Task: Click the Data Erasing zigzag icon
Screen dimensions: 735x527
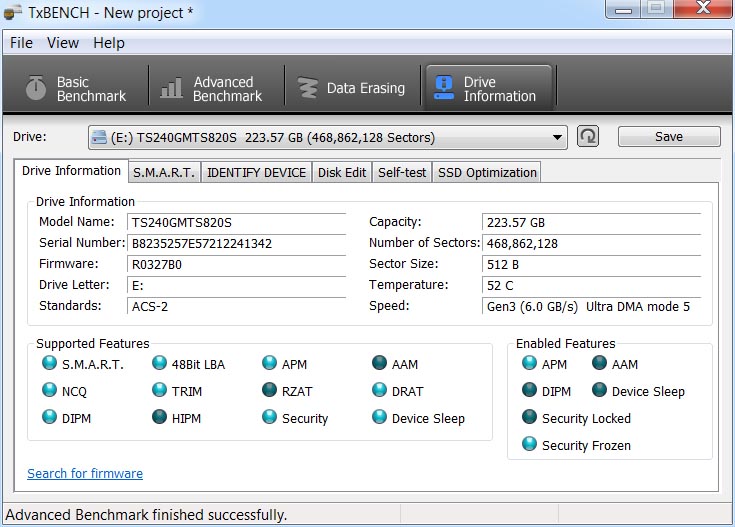Action: tap(308, 88)
